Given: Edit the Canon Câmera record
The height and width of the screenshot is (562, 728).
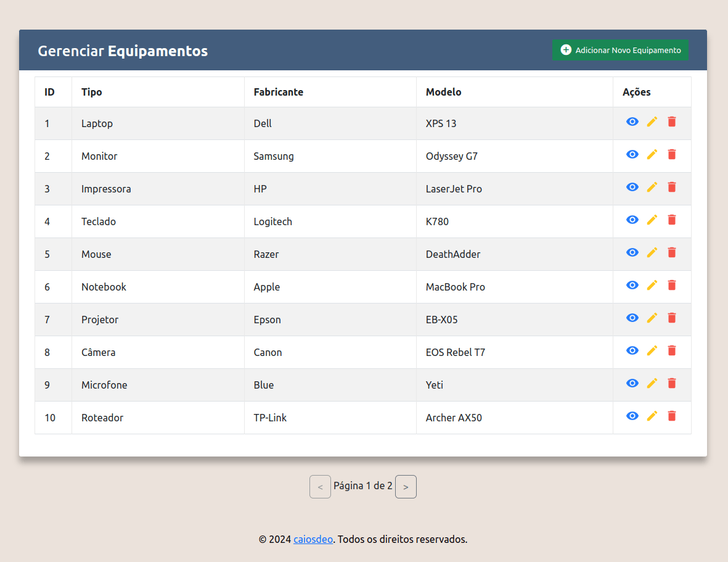Looking at the screenshot, I should coord(652,350).
